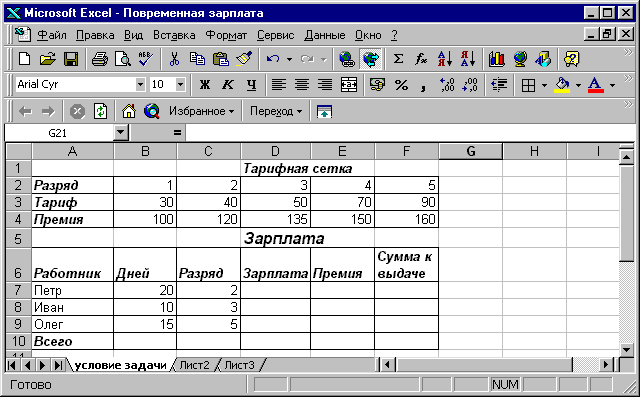Switch to the Лист3 sheet tab
This screenshot has width=640, height=397.
click(x=240, y=365)
